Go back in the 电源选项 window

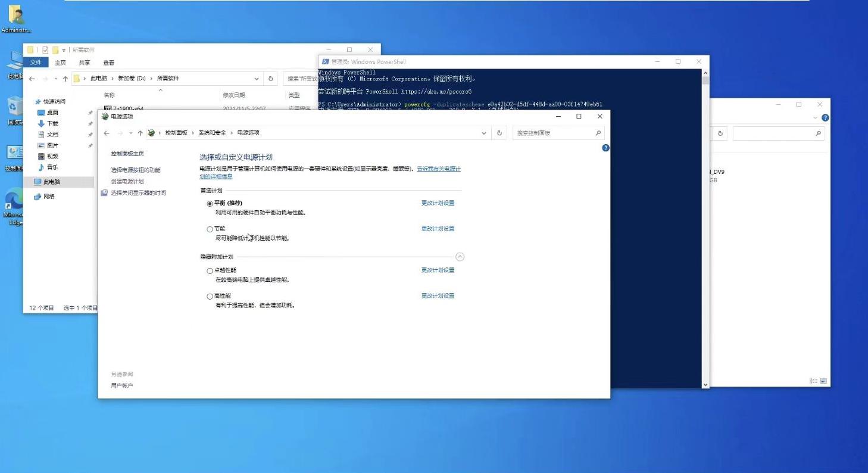coord(107,133)
